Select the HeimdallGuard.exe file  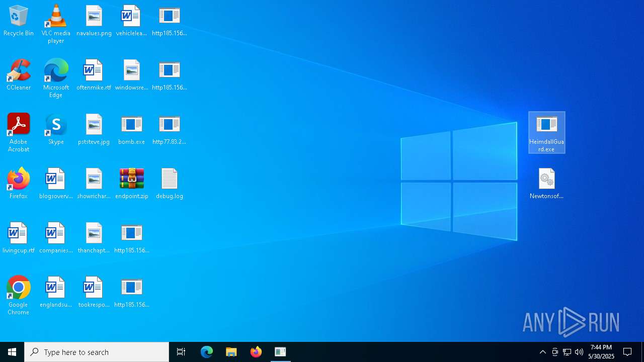click(x=547, y=133)
